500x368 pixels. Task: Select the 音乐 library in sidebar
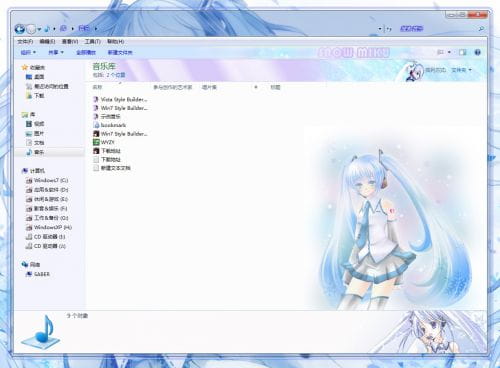coord(35,152)
